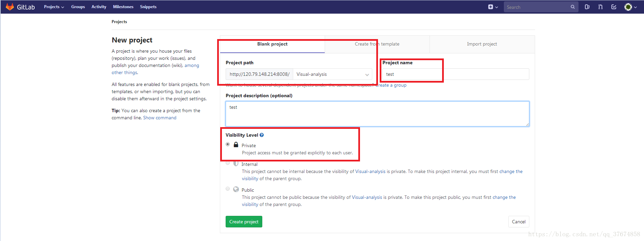The image size is (644, 241).
Task: Click the 'Public' visibility label
Action: pyautogui.click(x=248, y=190)
